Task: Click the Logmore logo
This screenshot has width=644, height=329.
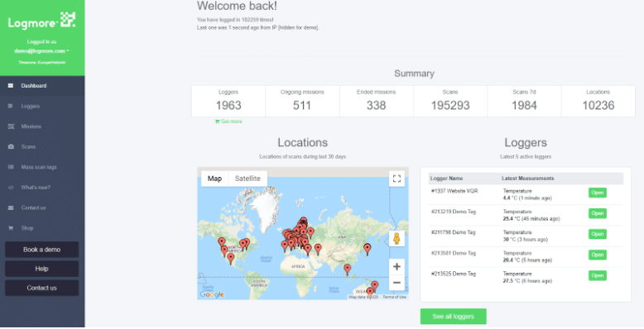Action: [41, 21]
